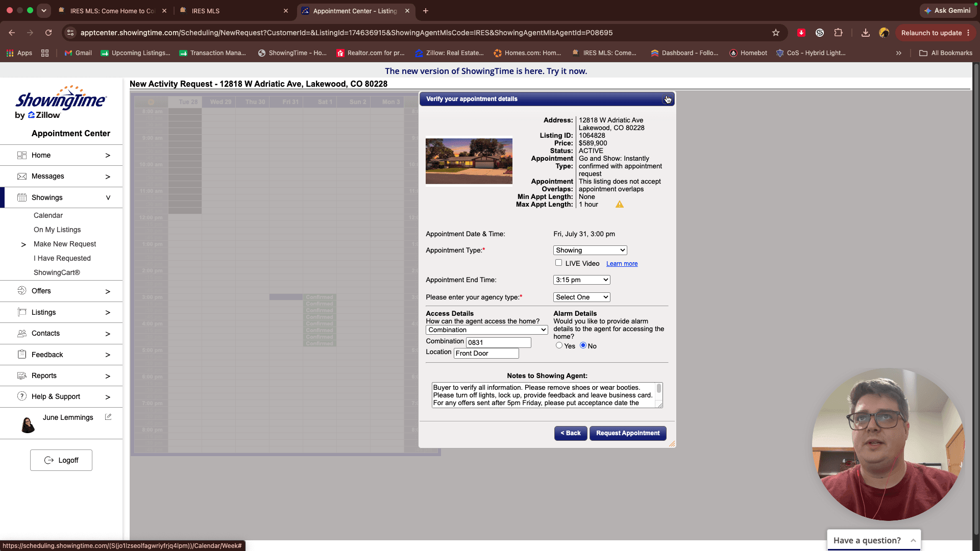This screenshot has height=551, width=980.
Task: Expand the Home menu arrow
Action: point(108,156)
